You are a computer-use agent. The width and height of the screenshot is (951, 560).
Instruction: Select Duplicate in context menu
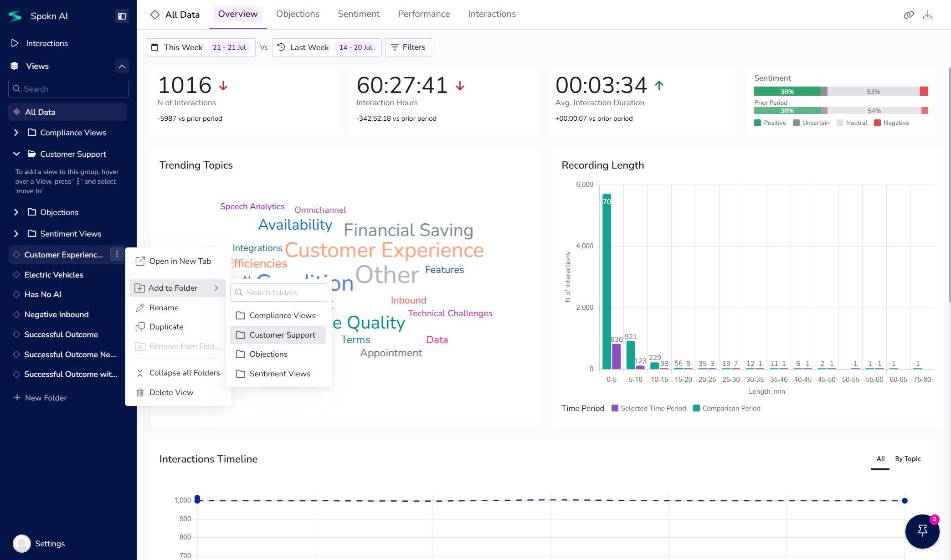166,327
